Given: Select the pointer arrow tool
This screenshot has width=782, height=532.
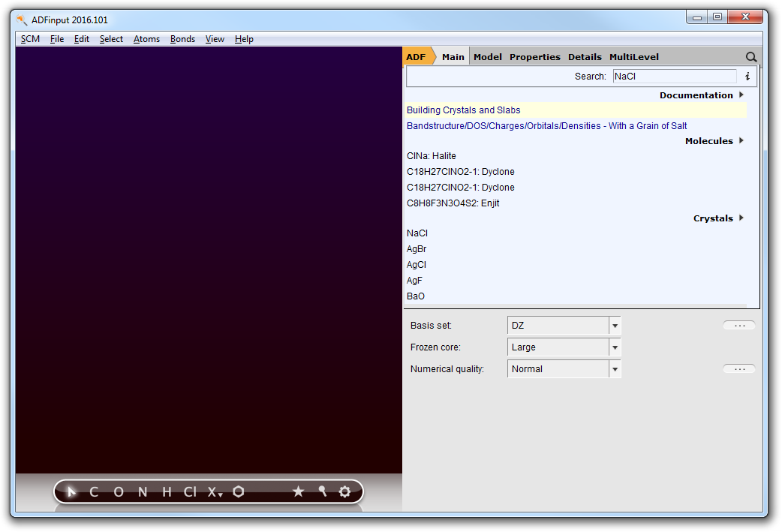Looking at the screenshot, I should pyautogui.click(x=71, y=491).
